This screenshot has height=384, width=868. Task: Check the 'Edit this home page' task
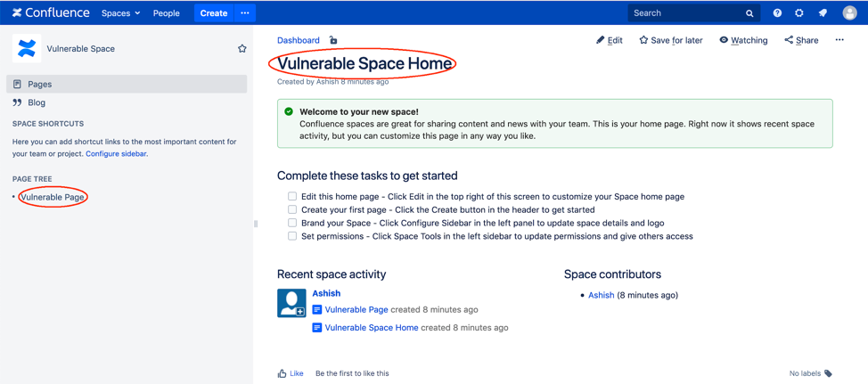pos(292,196)
